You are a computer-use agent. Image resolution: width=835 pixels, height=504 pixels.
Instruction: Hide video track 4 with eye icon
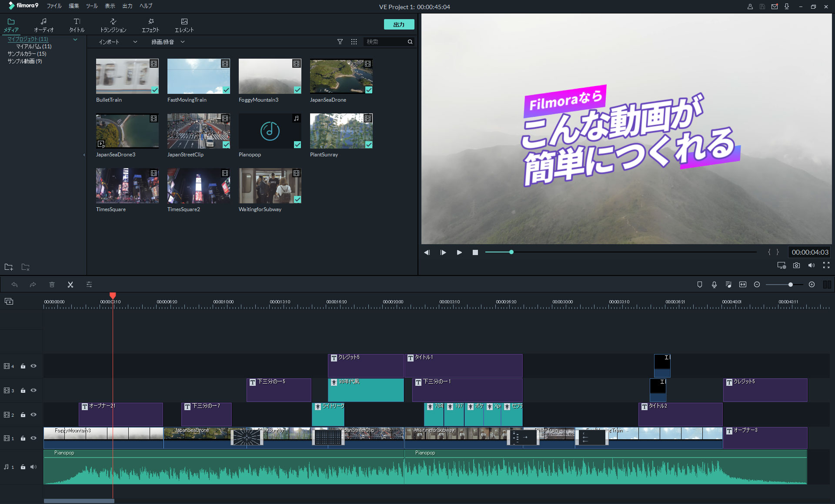tap(33, 366)
